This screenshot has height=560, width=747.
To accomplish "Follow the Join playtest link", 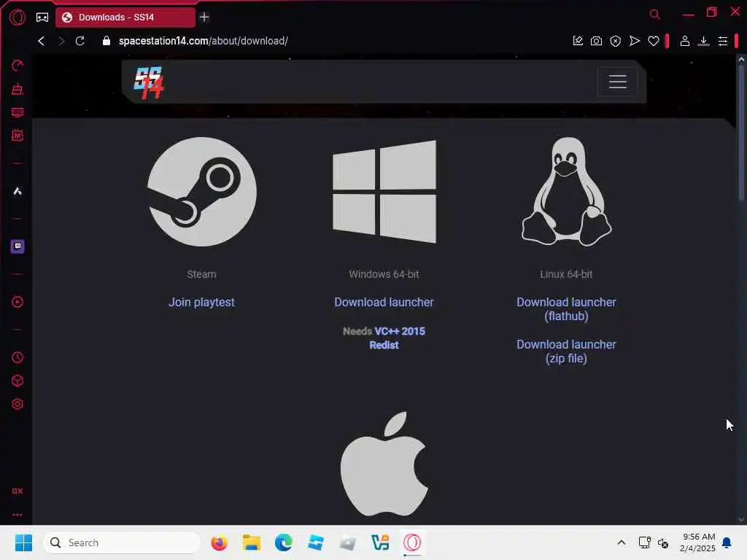I will click(201, 303).
